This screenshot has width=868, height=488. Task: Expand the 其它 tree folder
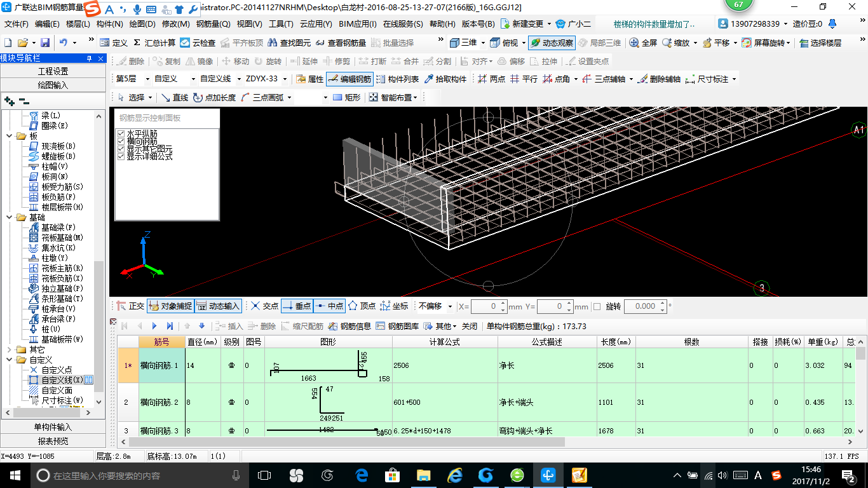tap(10, 349)
